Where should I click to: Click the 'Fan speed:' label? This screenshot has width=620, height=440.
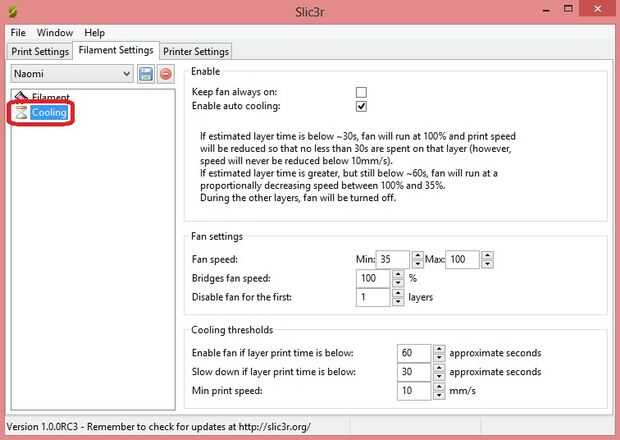coord(215,259)
